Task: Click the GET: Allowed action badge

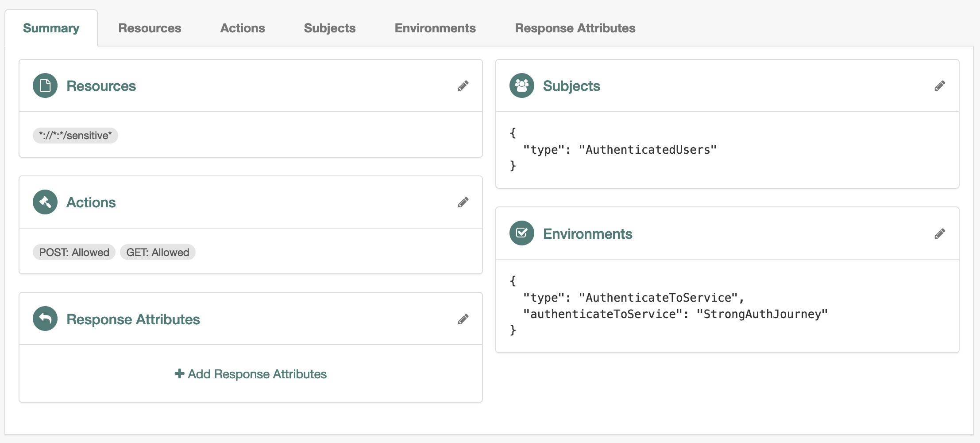Action: (158, 253)
